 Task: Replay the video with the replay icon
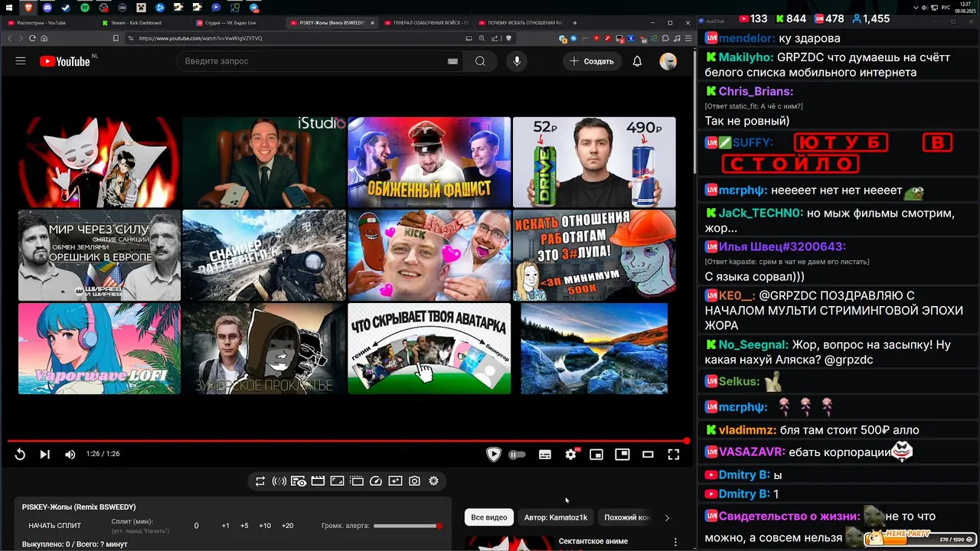click(21, 455)
